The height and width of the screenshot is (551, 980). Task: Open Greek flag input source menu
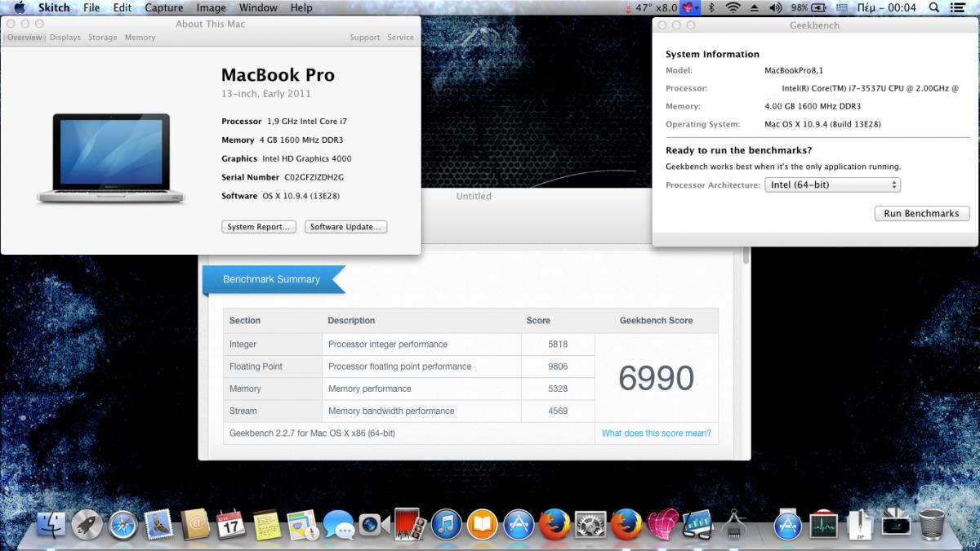(x=843, y=7)
